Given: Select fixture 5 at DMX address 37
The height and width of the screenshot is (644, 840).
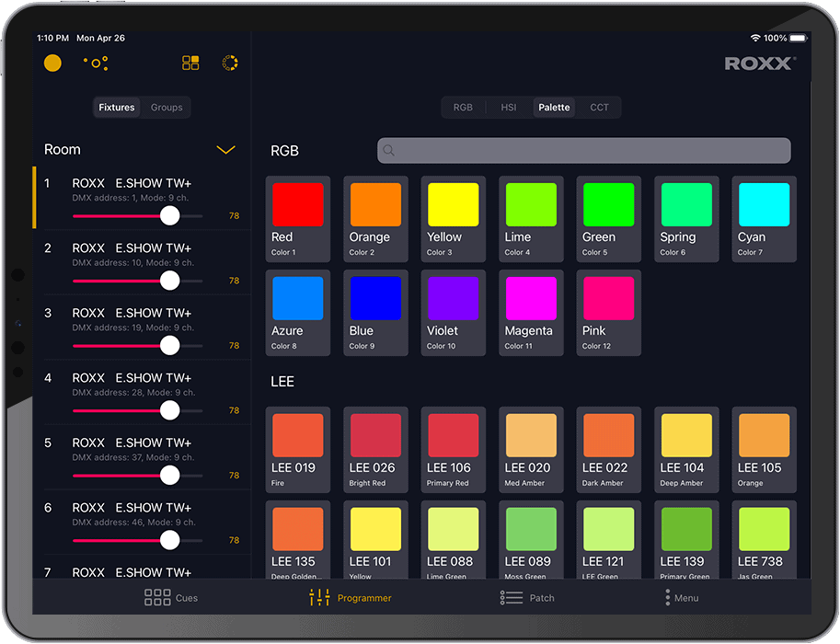Looking at the screenshot, I should [x=142, y=457].
